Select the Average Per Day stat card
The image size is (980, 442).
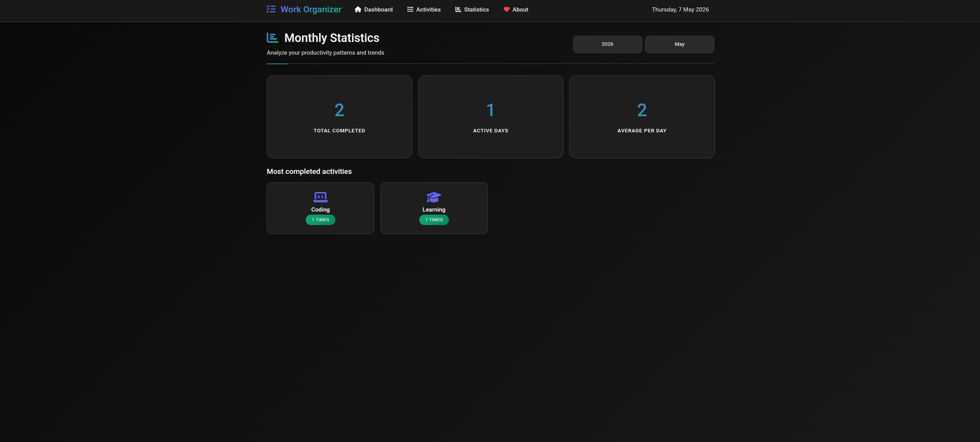pyautogui.click(x=642, y=117)
